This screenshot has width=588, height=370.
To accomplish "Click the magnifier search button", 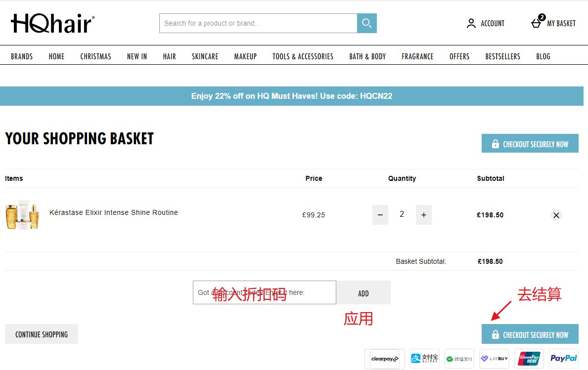I will coord(367,23).
